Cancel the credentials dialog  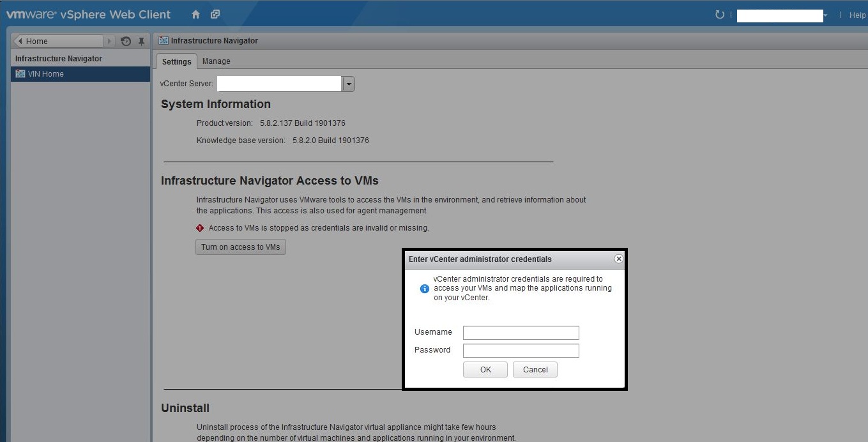click(535, 370)
